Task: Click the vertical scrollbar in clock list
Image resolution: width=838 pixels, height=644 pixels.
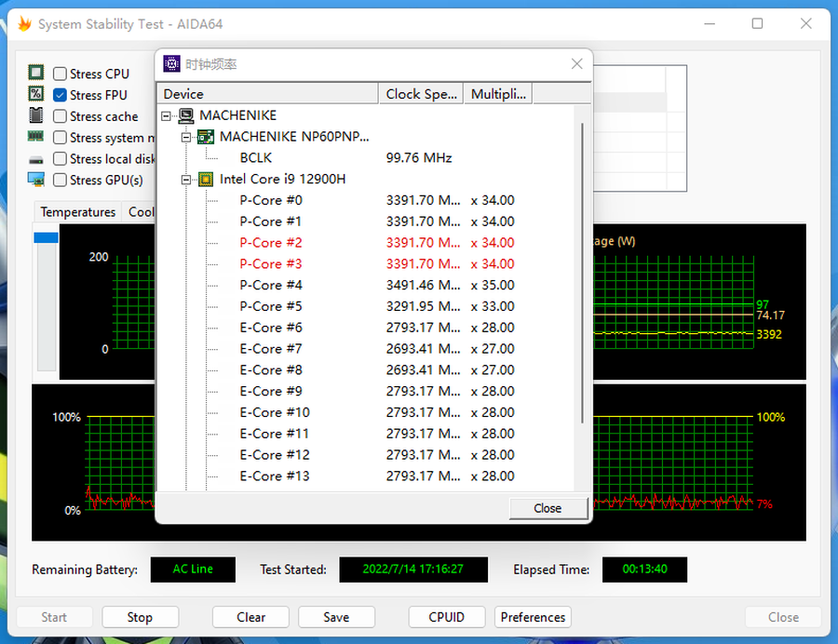Action: pos(583,279)
